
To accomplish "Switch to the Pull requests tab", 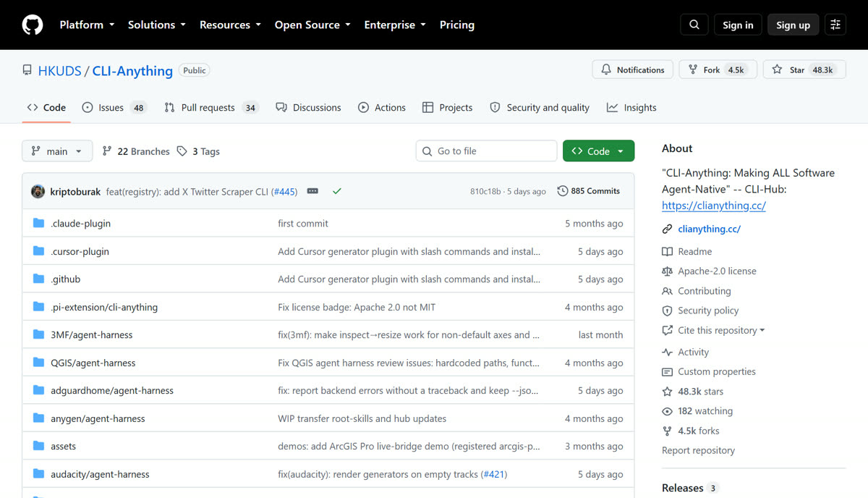I will [x=211, y=107].
